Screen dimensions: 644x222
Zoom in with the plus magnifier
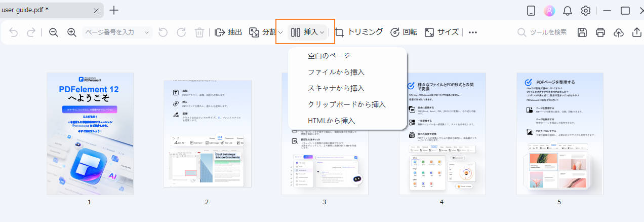[x=72, y=32]
